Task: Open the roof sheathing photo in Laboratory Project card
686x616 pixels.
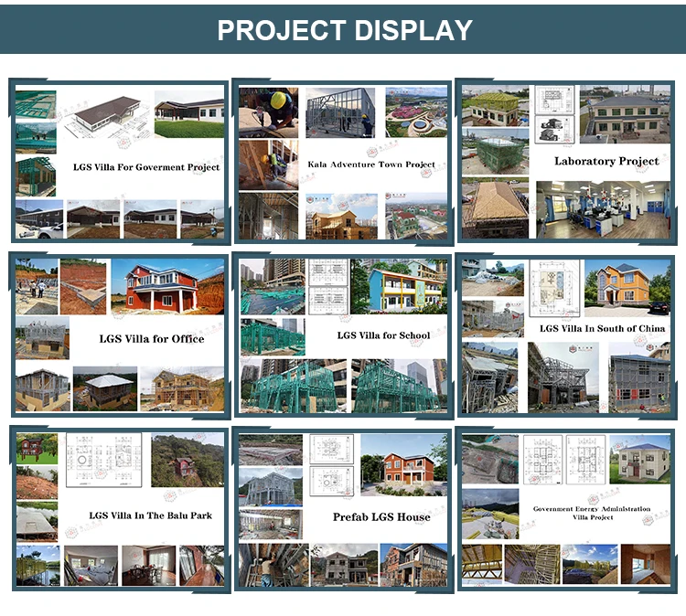Action: [x=495, y=210]
